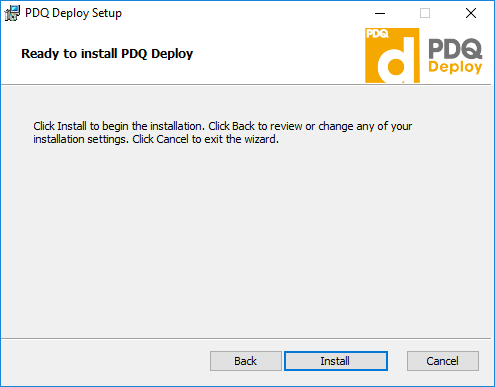Click empty gray area of dialog body
This screenshot has height=387, width=495.
click(x=247, y=240)
